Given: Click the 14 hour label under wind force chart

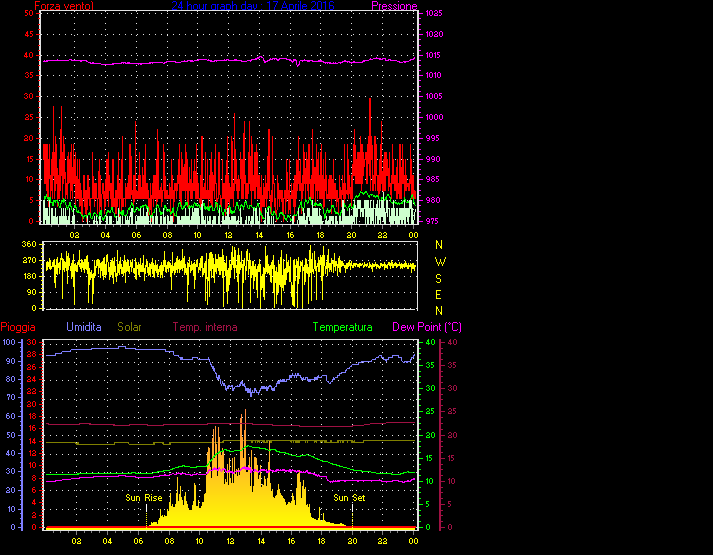Looking at the screenshot, I should click(x=259, y=235).
